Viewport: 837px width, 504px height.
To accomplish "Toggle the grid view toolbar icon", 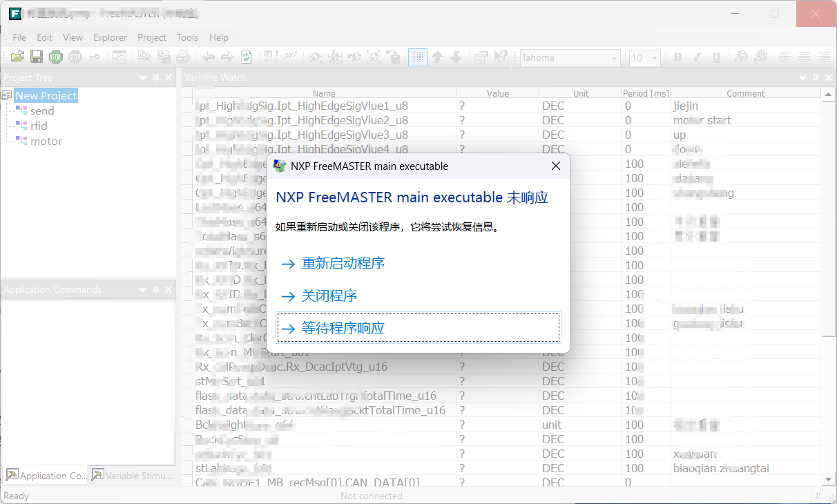I will point(417,57).
